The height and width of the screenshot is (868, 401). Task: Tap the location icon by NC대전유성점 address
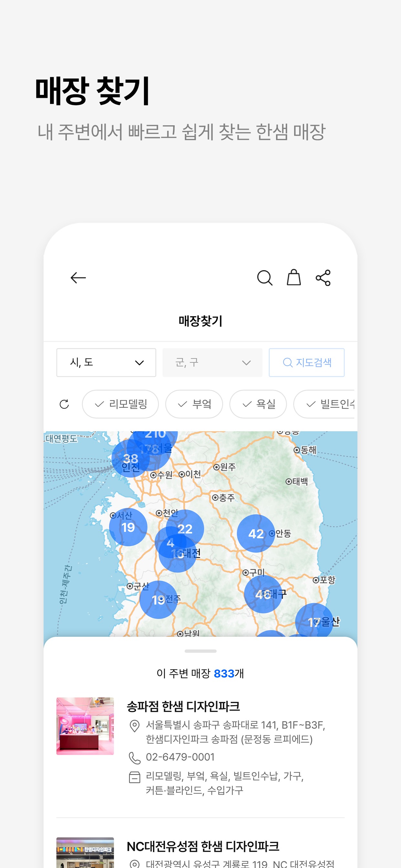(x=134, y=864)
